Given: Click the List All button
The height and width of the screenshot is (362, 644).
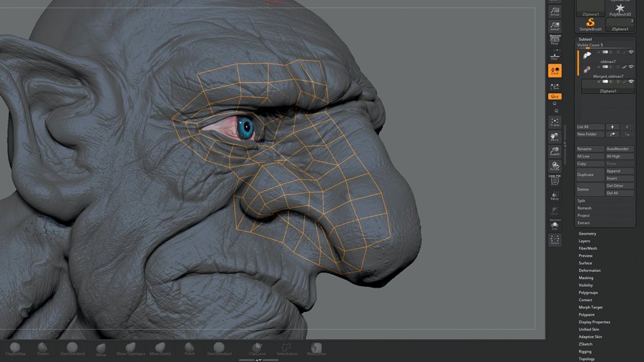Looking at the screenshot, I should click(x=590, y=127).
